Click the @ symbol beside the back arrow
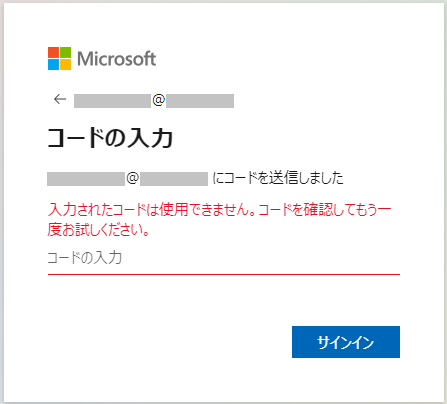The height and width of the screenshot is (404, 447). coord(158,100)
